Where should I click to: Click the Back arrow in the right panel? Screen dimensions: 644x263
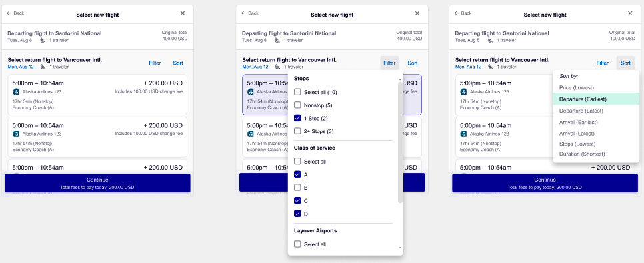click(x=457, y=13)
